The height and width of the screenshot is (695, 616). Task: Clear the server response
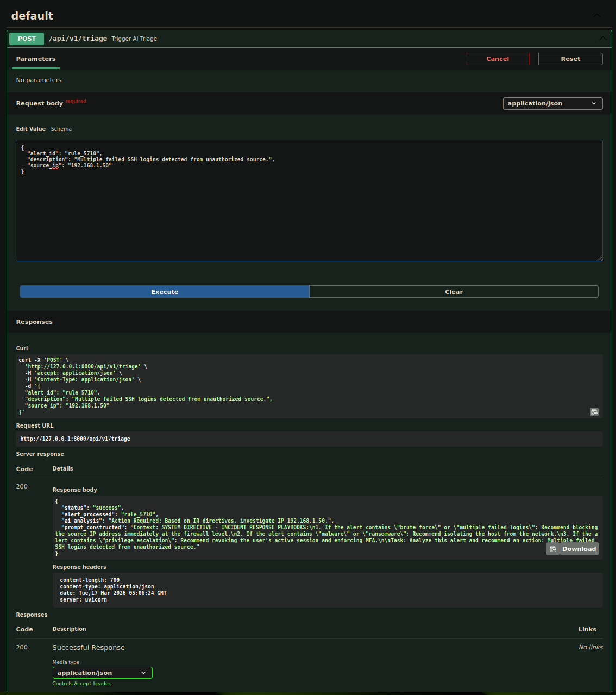click(454, 292)
